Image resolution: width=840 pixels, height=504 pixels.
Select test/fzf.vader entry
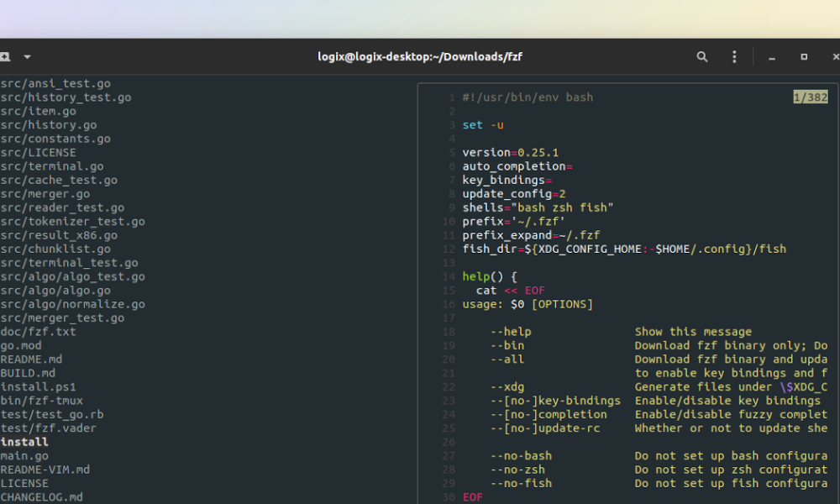(x=49, y=428)
